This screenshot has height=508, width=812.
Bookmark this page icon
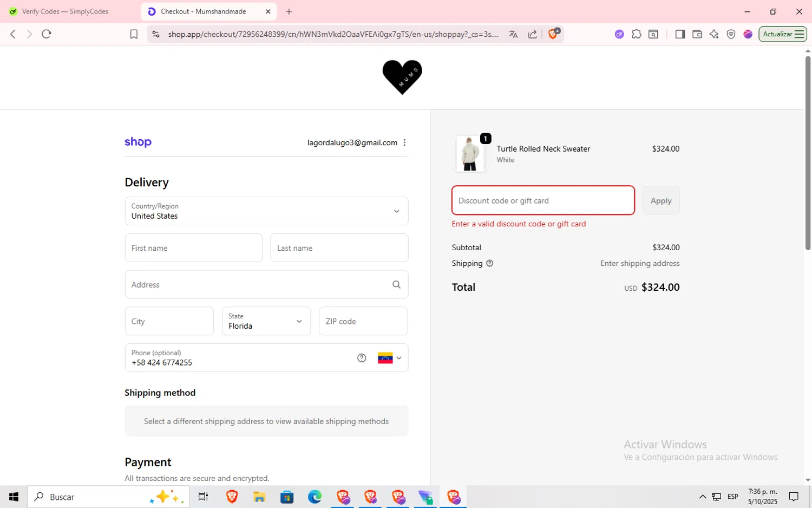point(134,34)
